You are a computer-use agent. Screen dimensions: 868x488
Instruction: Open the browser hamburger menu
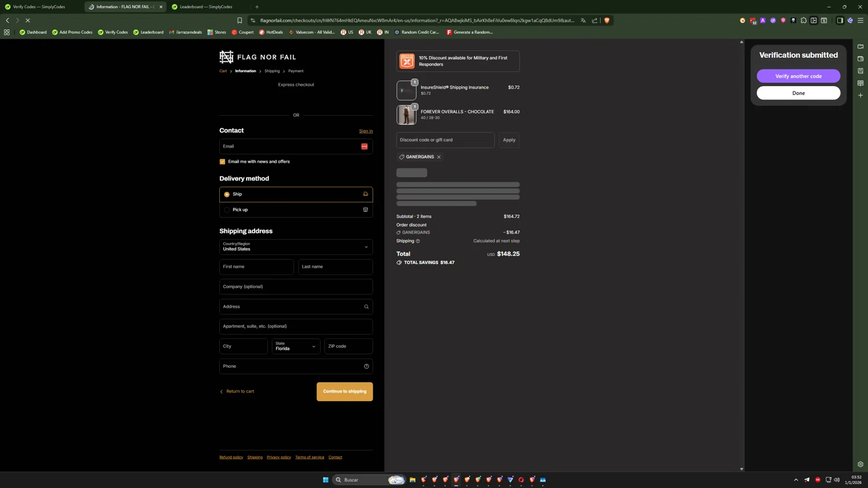click(860, 20)
